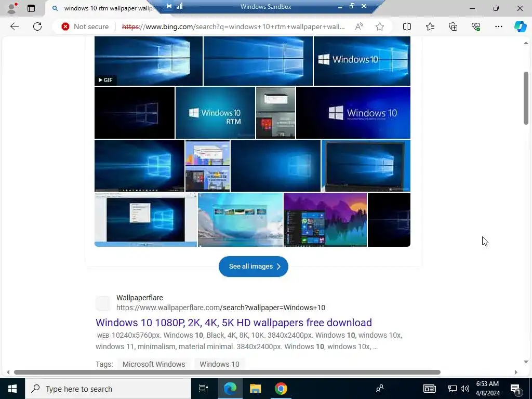
Task: Open Google Chrome from the taskbar
Action: pos(281,389)
